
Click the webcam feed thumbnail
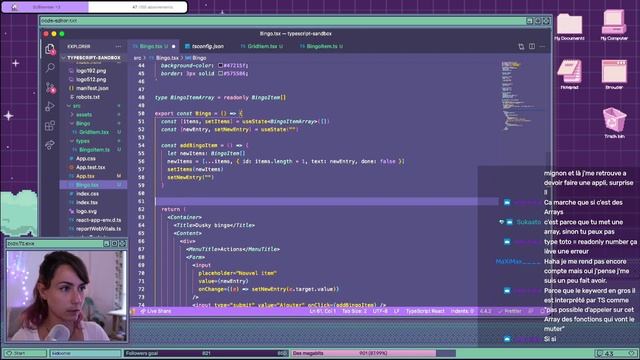tap(67, 296)
